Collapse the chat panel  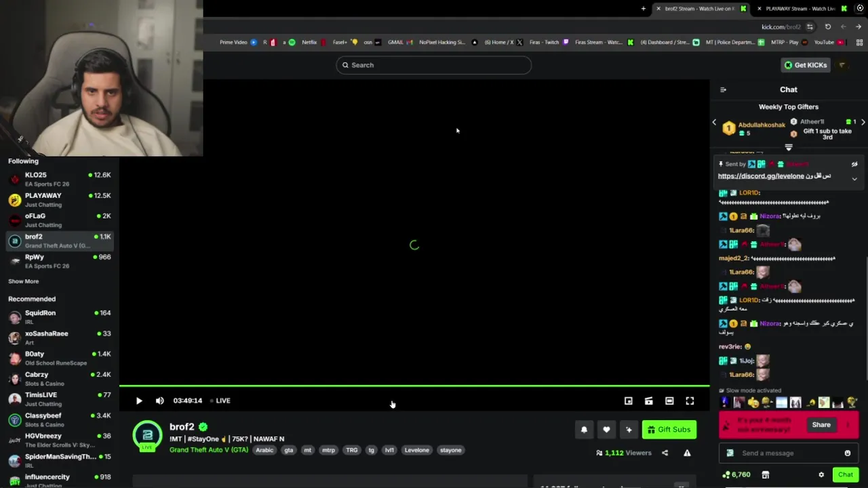coord(723,89)
